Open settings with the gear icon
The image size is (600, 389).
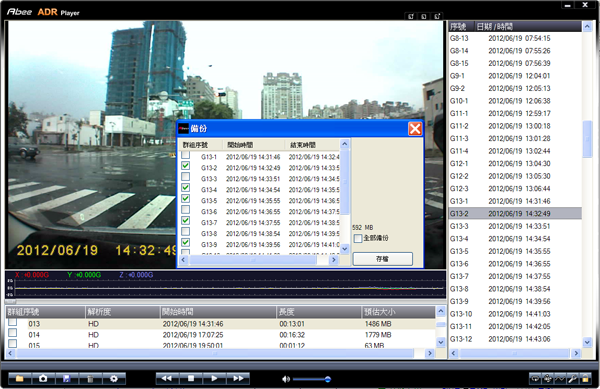tap(114, 379)
